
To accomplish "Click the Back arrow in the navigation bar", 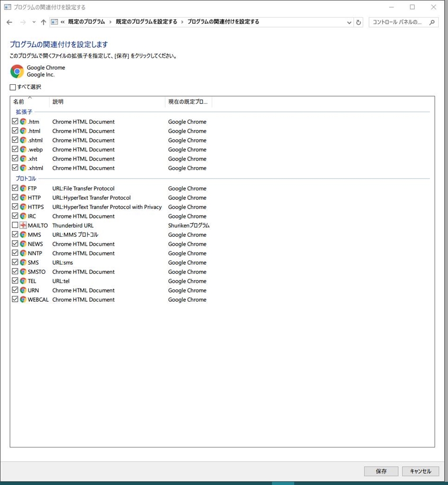I will pyautogui.click(x=9, y=22).
